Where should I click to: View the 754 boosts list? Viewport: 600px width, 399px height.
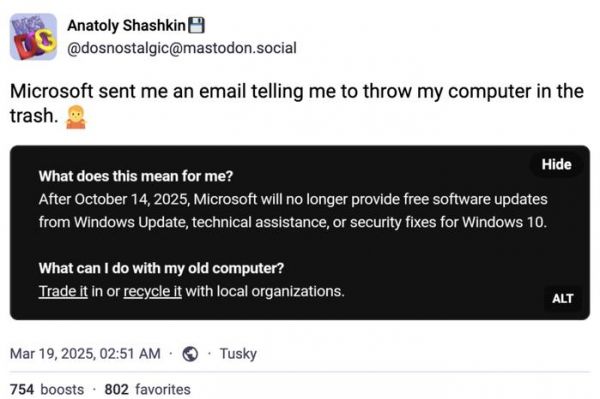(x=47, y=389)
